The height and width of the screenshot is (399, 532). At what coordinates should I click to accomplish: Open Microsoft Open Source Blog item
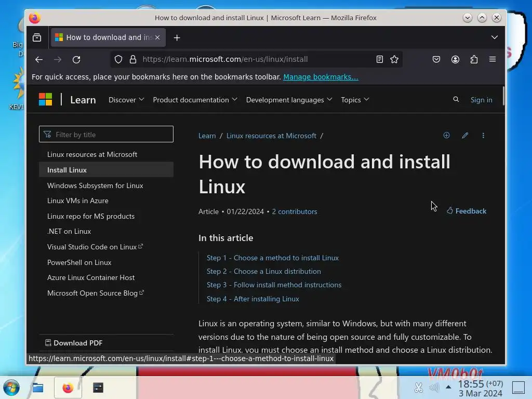(96, 293)
